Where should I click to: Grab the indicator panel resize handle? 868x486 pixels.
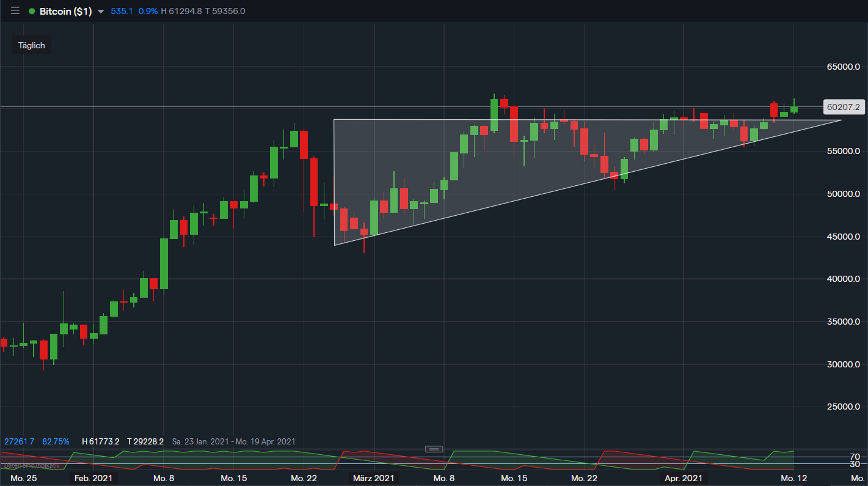point(433,449)
